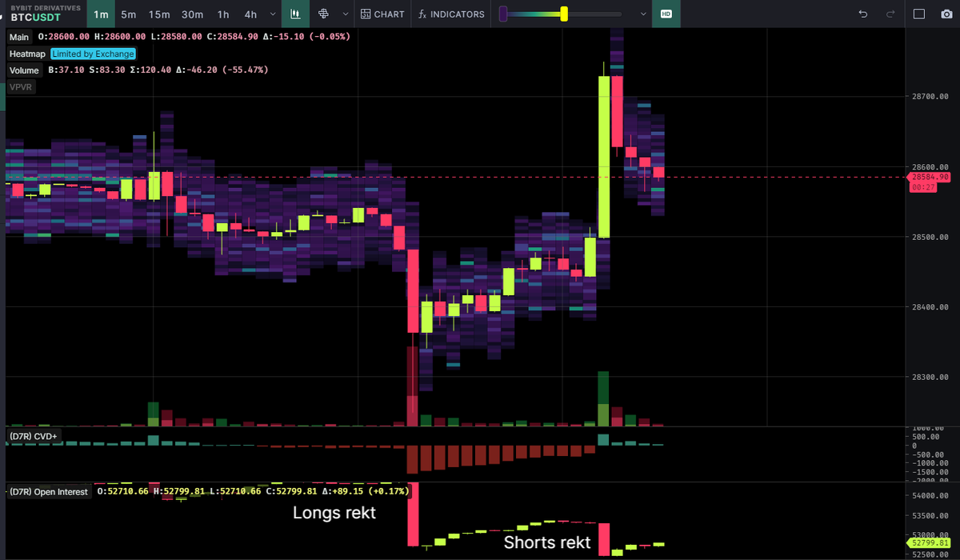Click the 28300.00 price axis label
The height and width of the screenshot is (560, 960).
tap(930, 376)
